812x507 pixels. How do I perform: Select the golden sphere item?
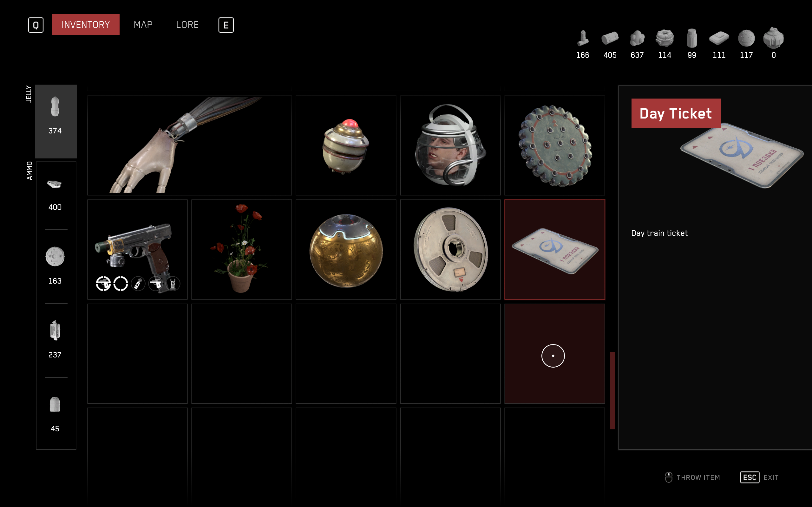click(x=346, y=249)
